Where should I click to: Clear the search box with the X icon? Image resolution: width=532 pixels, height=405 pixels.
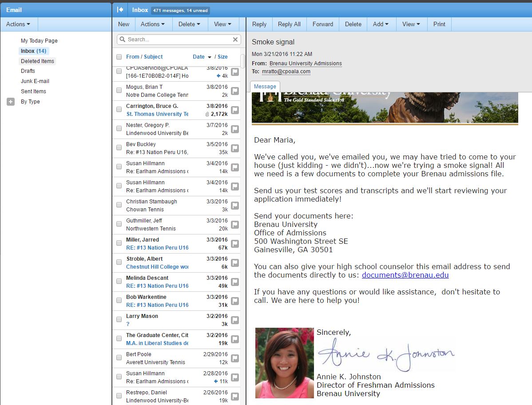tap(235, 40)
